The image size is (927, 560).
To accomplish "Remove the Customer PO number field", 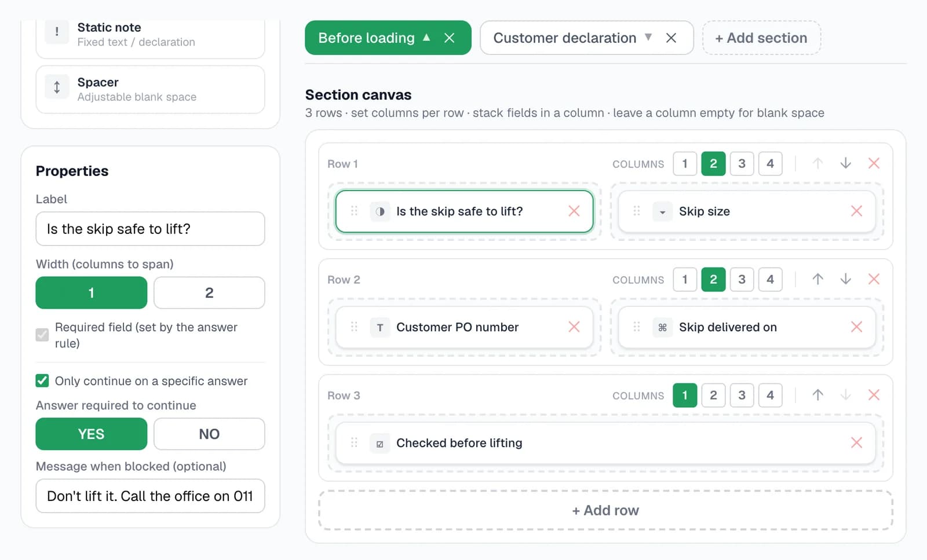I will pyautogui.click(x=574, y=327).
